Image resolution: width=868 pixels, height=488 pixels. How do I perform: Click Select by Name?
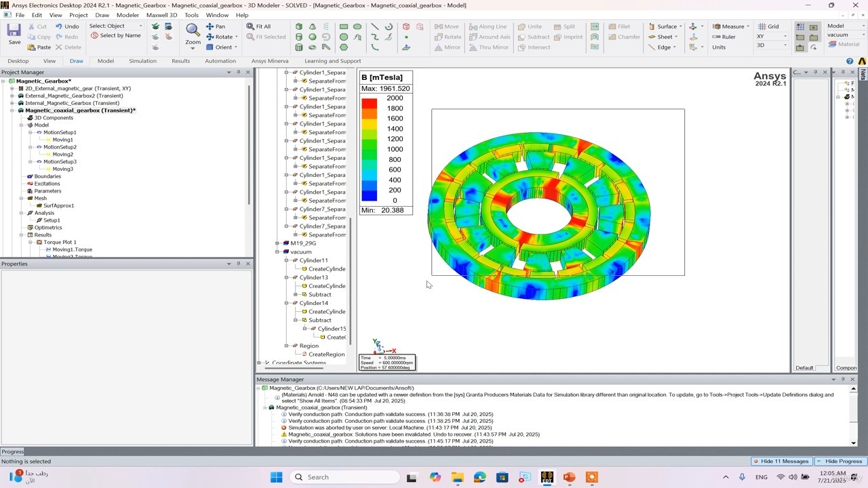[115, 35]
